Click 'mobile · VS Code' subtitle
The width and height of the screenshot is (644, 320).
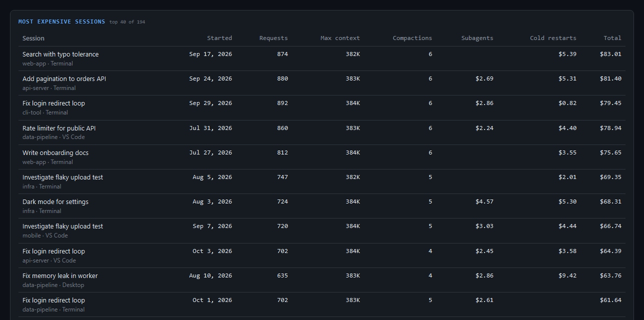[45, 235]
